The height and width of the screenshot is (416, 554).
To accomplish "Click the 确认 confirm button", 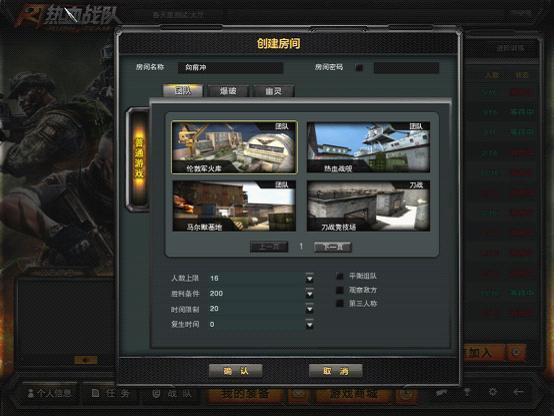I will click(x=236, y=371).
